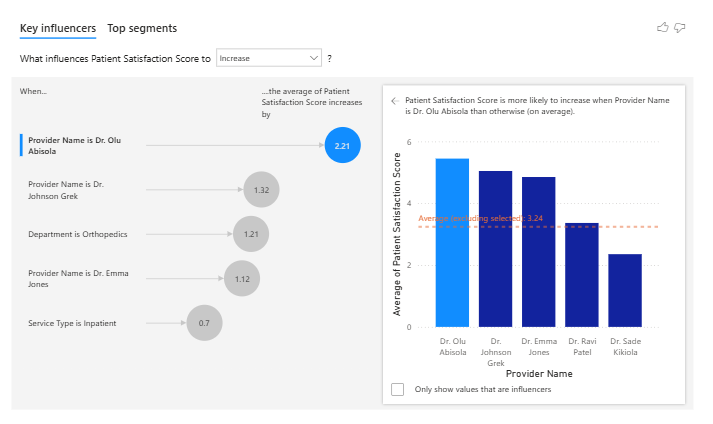Click the Dr. Johnson Grek chart bar
Viewport: 713px width, 424px height.
[496, 249]
